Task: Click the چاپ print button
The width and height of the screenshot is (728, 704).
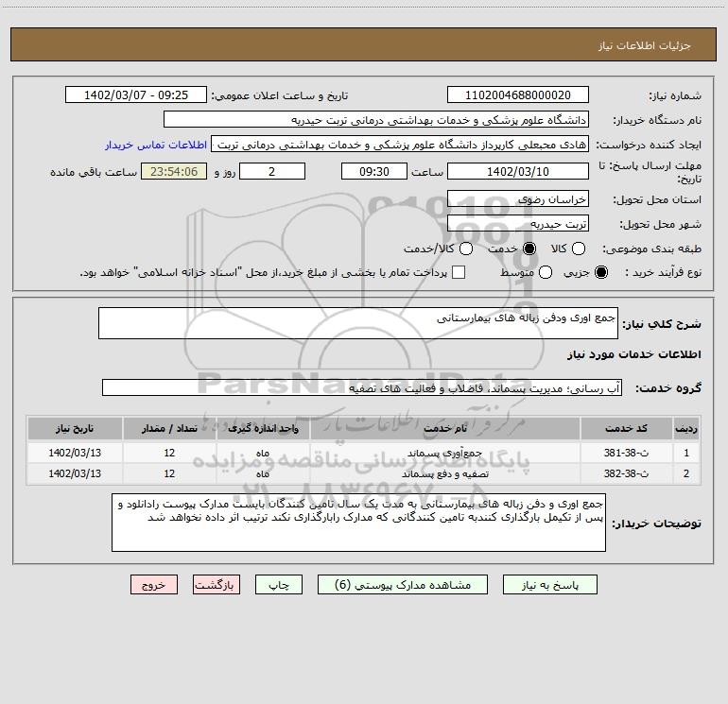Action: 279,585
